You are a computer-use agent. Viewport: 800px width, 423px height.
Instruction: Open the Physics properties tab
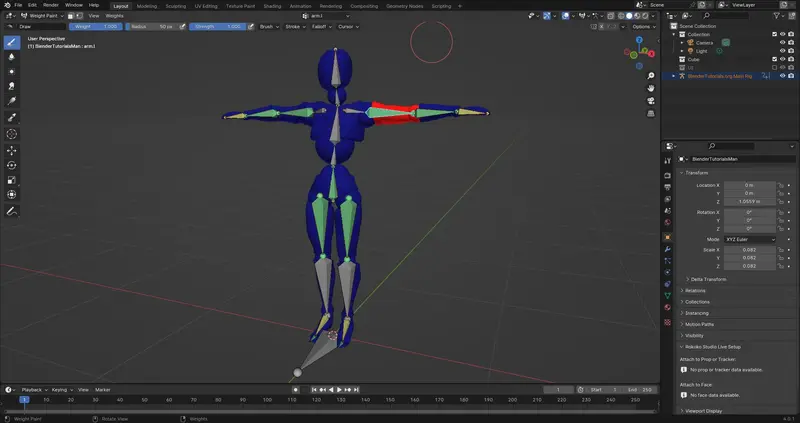click(667, 272)
